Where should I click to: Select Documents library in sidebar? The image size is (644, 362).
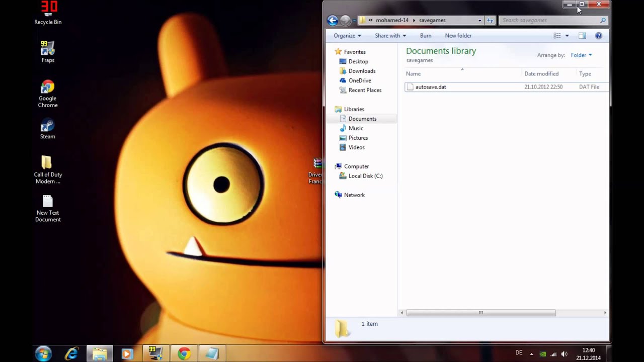tap(362, 119)
